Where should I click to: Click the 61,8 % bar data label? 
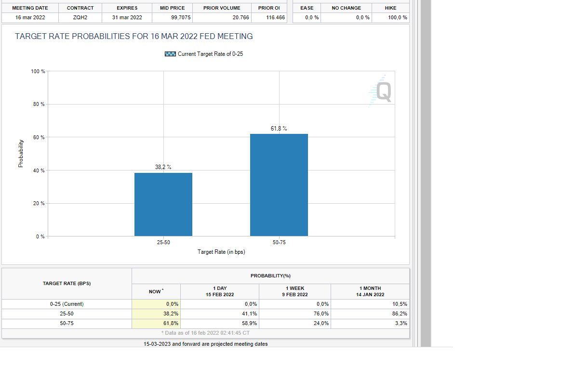tap(279, 129)
